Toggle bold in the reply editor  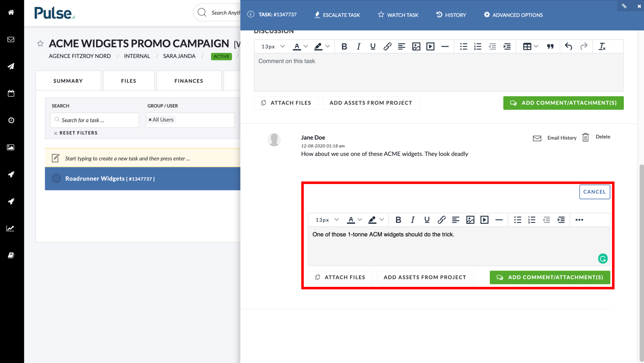click(x=398, y=220)
